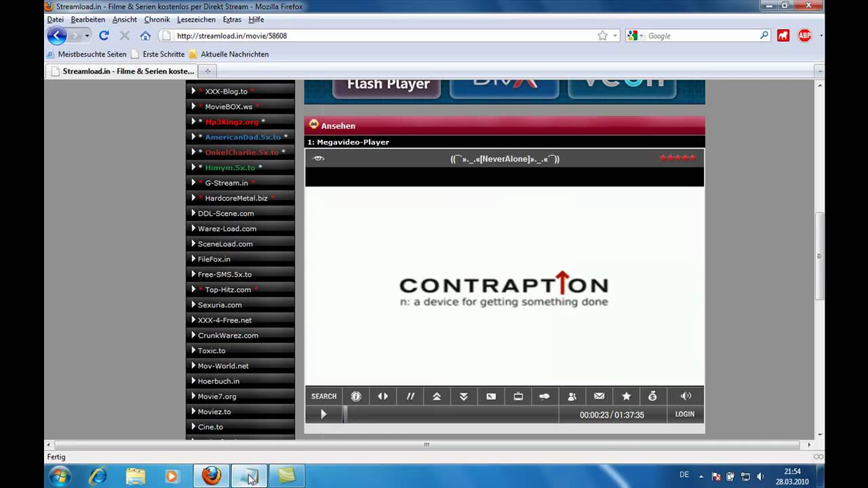Open the AmericanDad.5x.to sidebar link

pos(243,137)
